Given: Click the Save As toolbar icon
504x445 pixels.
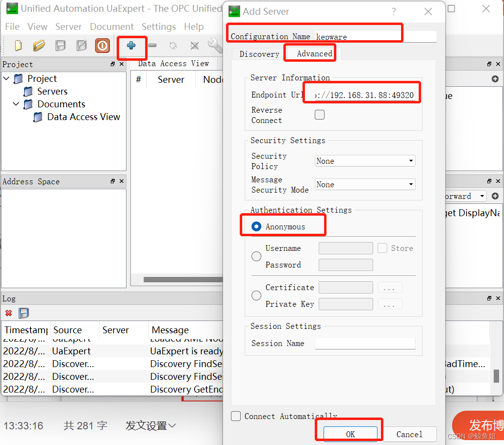Looking at the screenshot, I should click(81, 45).
